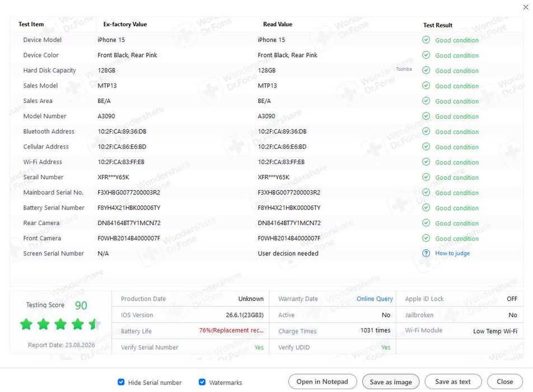
Task: Click the ex-factory Rear Camera serial DN84164BT7Y1MCN72
Action: click(129, 223)
